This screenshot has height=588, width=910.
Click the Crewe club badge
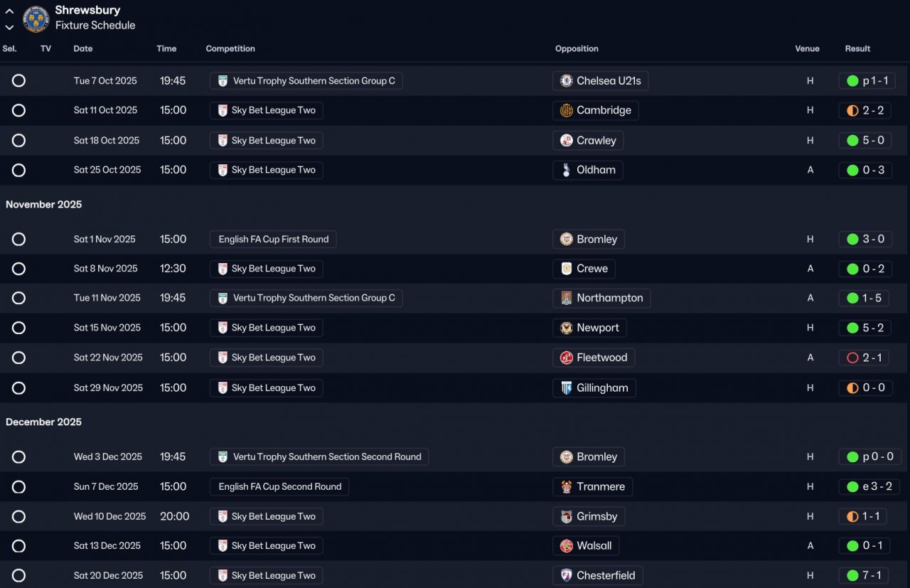tap(567, 269)
